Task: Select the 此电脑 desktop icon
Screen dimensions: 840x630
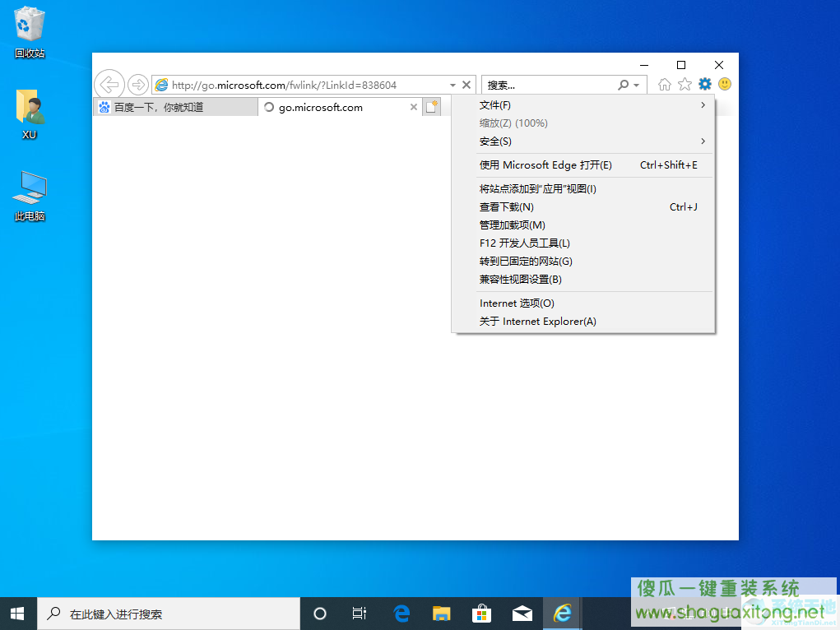Action: (x=30, y=196)
